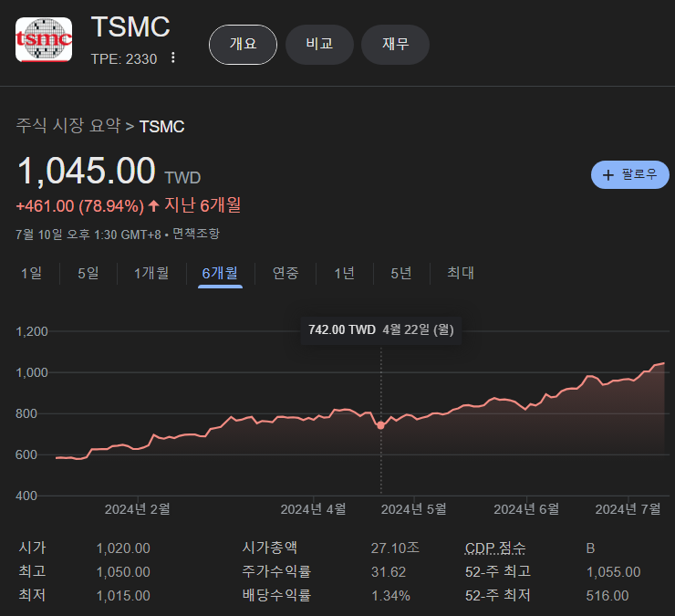Click the 배당수익률 value 1.34%
Image resolution: width=675 pixels, height=616 pixels.
(x=390, y=596)
